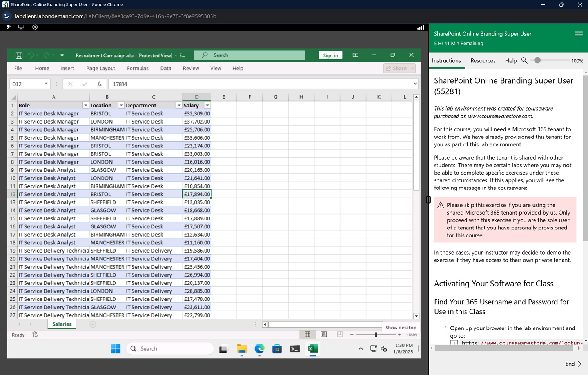Open the Department column filter dropdown
The image size is (588, 375).
pyautogui.click(x=179, y=105)
